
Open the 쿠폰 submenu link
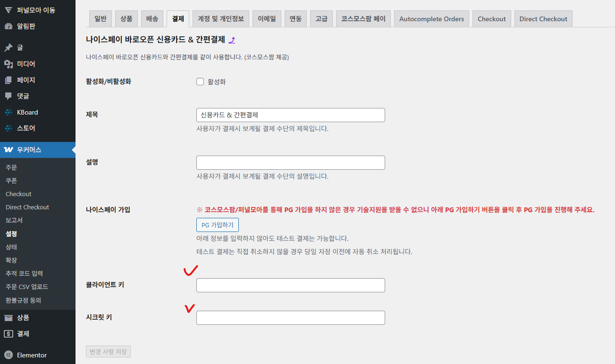click(x=11, y=181)
